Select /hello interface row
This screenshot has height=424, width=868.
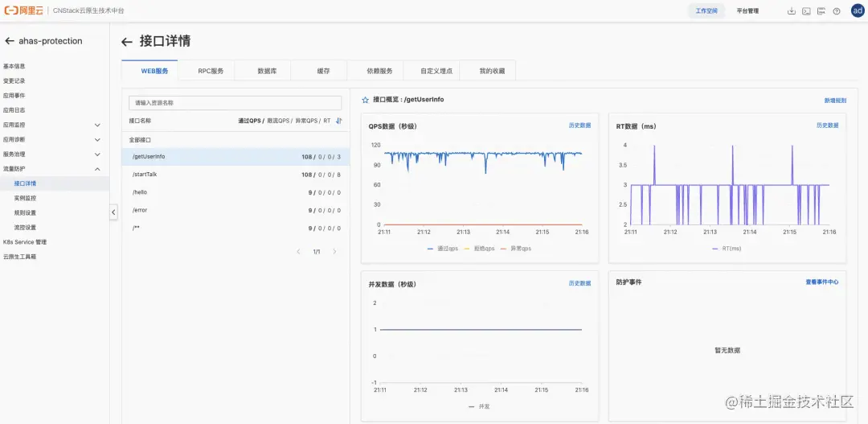(235, 192)
